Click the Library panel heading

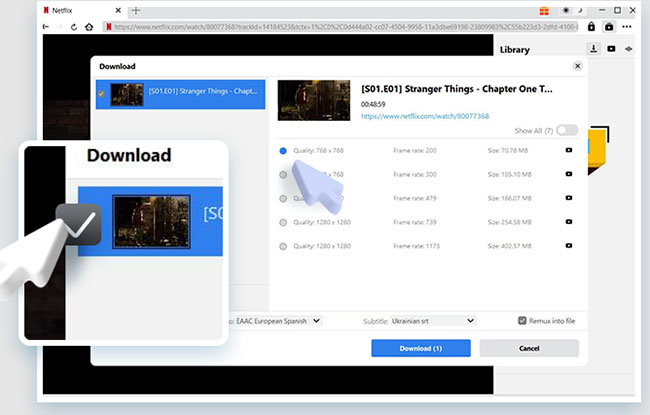(x=514, y=50)
